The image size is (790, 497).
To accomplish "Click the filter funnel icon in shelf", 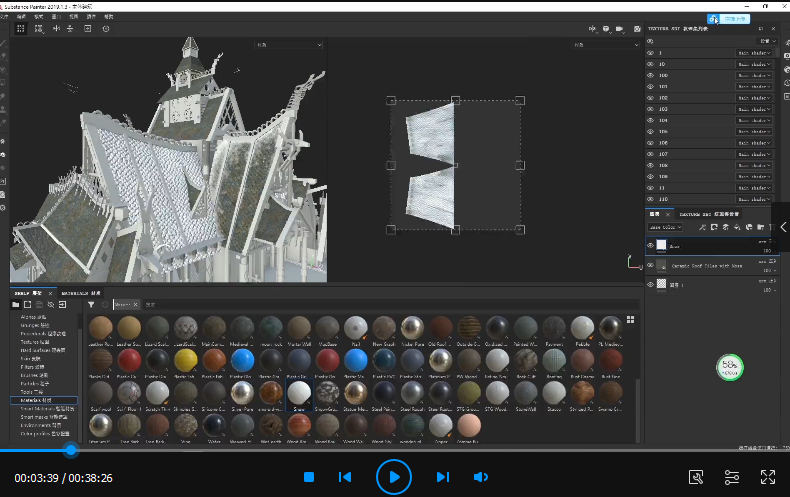I will click(x=91, y=304).
